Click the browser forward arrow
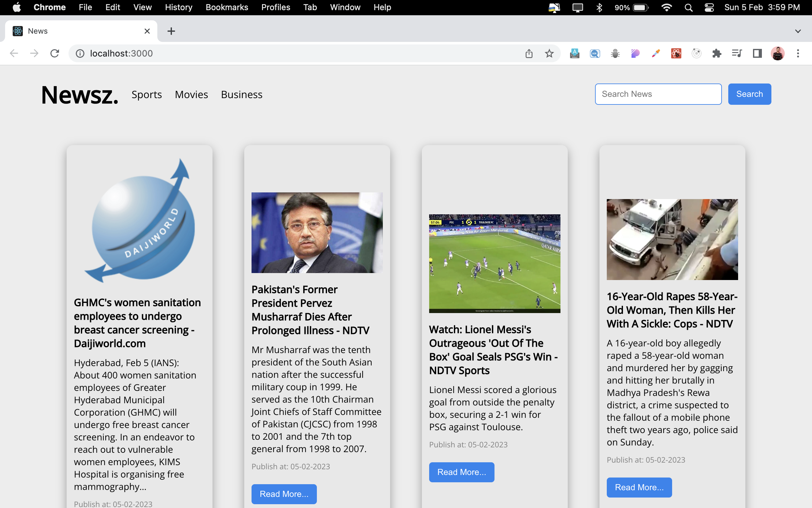The width and height of the screenshot is (812, 508). click(34, 53)
